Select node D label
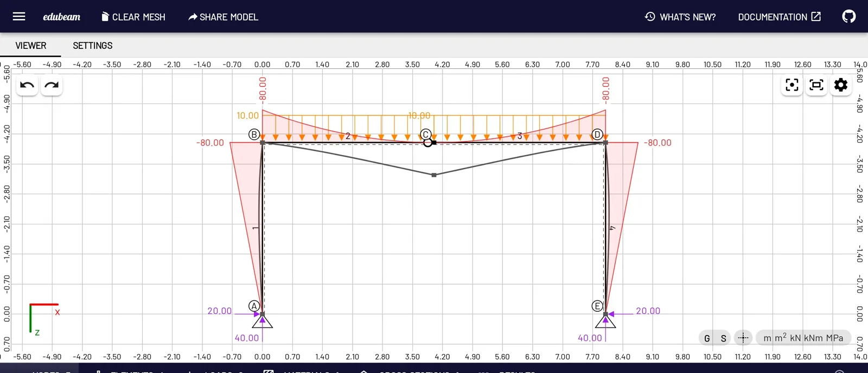This screenshot has height=373, width=868. [x=597, y=134]
